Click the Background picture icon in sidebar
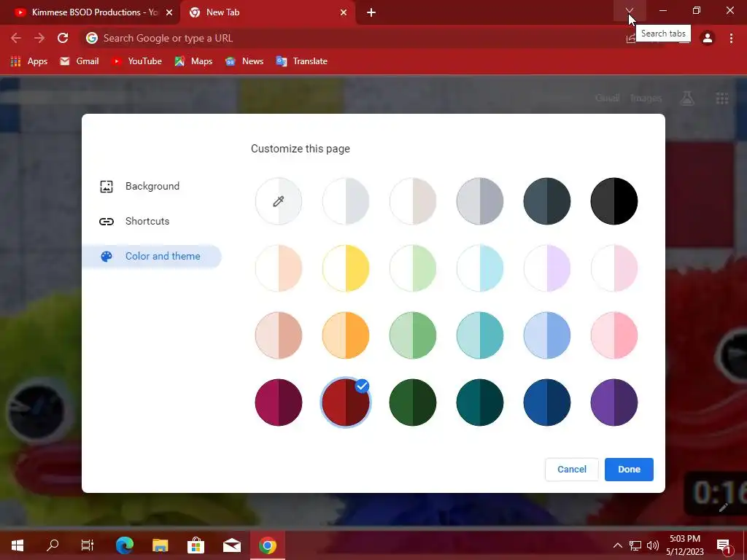 pyautogui.click(x=107, y=186)
